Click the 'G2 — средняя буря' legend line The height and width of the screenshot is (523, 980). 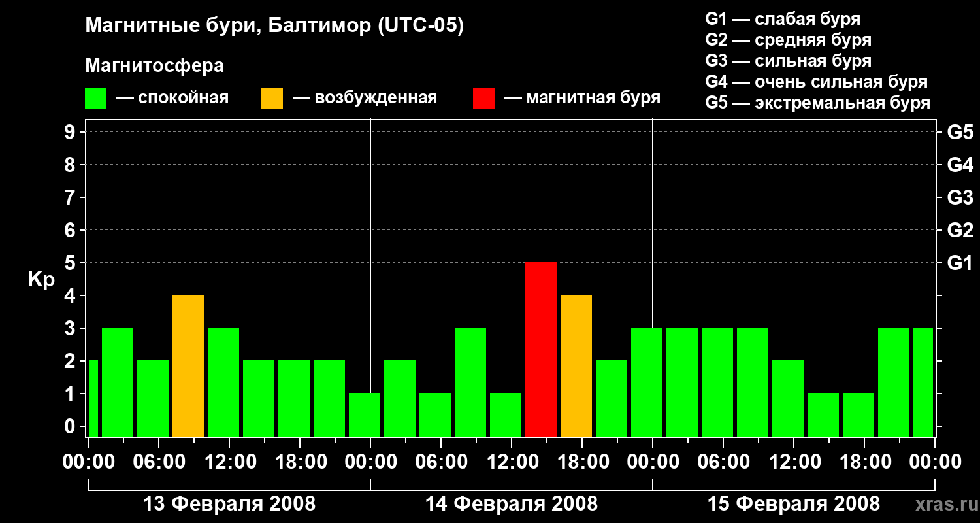(x=788, y=40)
